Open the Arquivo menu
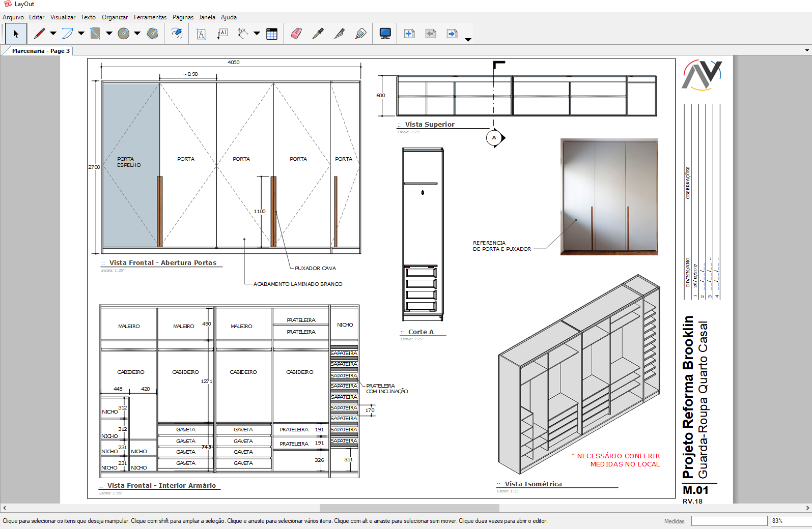812x529 pixels. (x=13, y=17)
